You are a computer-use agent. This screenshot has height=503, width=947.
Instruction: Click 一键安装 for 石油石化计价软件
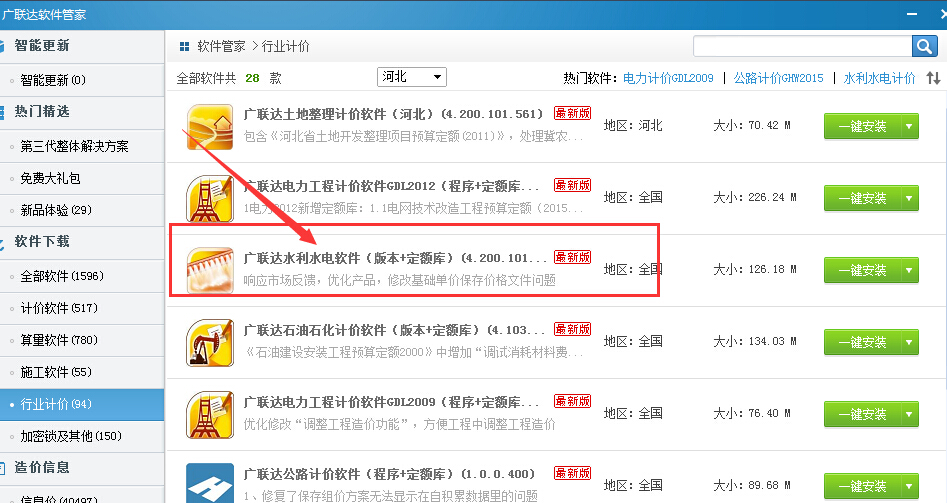click(862, 342)
